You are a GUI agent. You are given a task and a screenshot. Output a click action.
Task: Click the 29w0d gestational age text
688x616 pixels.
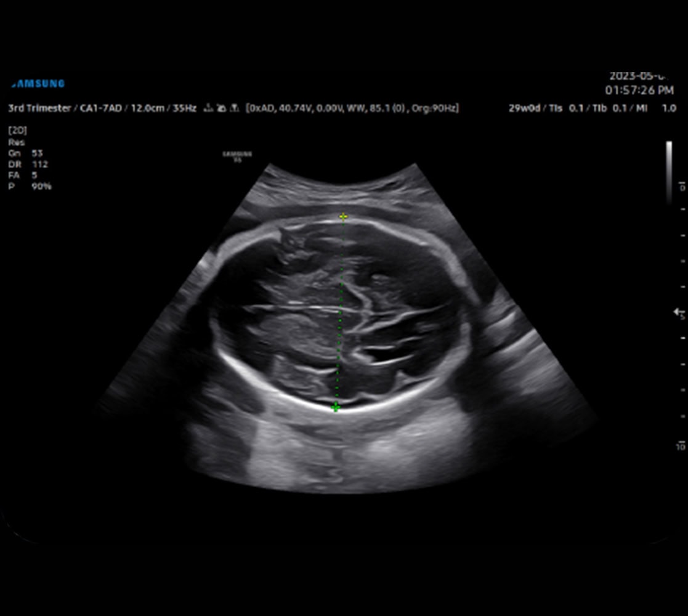point(522,108)
